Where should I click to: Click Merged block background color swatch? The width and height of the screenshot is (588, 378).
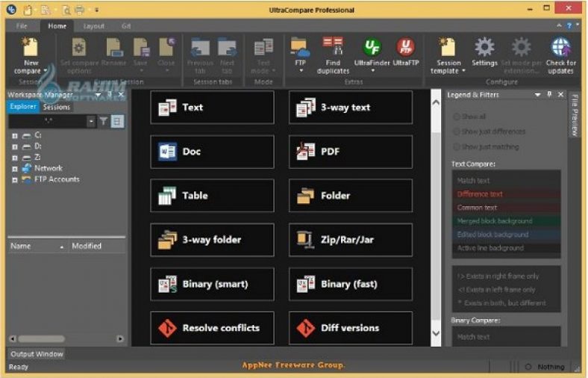[x=507, y=221]
